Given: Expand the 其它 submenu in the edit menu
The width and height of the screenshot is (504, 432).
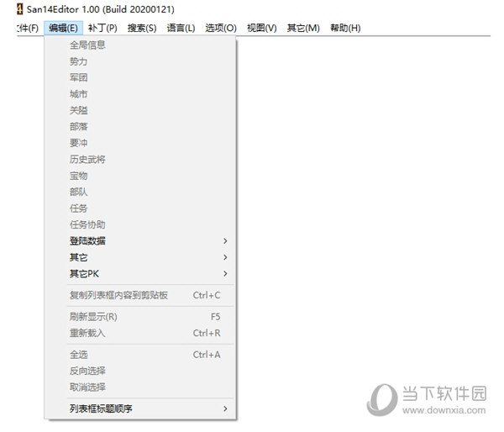Looking at the screenshot, I should [78, 257].
